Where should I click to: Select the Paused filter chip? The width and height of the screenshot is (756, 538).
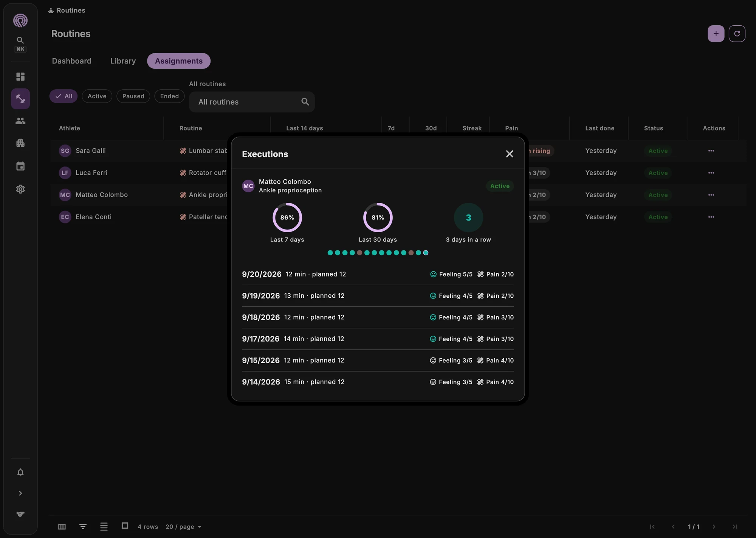(133, 96)
